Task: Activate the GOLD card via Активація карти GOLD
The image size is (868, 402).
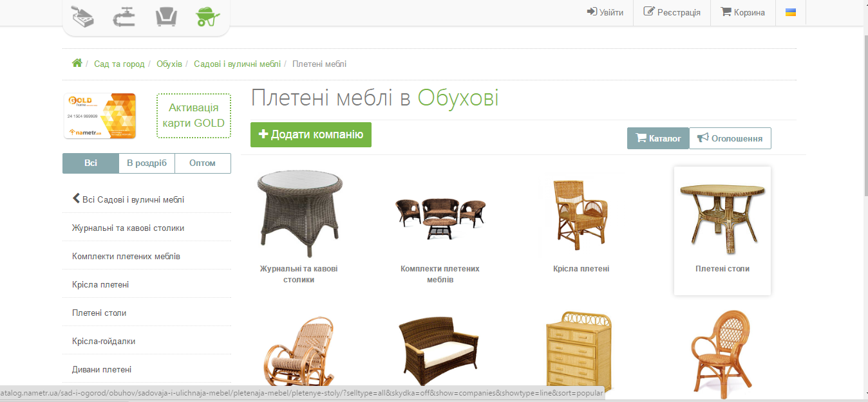Action: tap(194, 116)
